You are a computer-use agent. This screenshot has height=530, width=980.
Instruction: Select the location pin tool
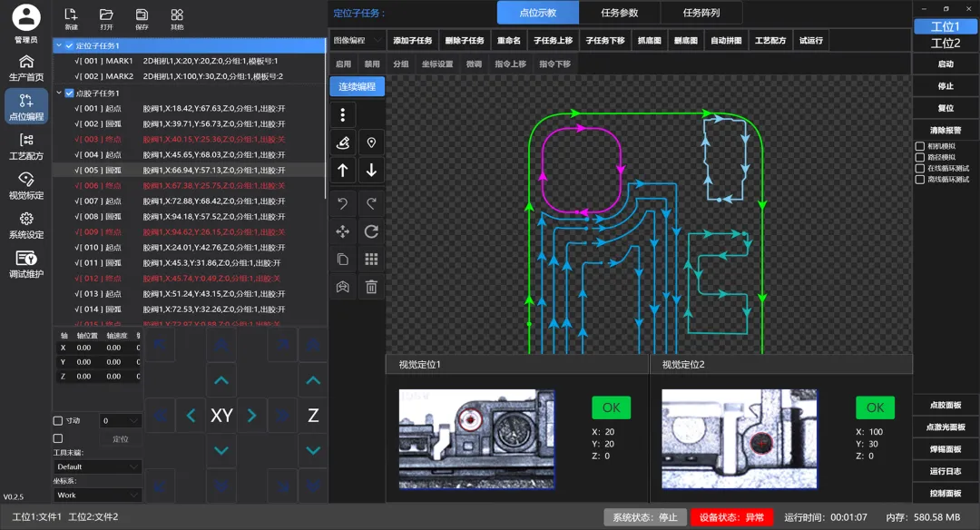371,142
